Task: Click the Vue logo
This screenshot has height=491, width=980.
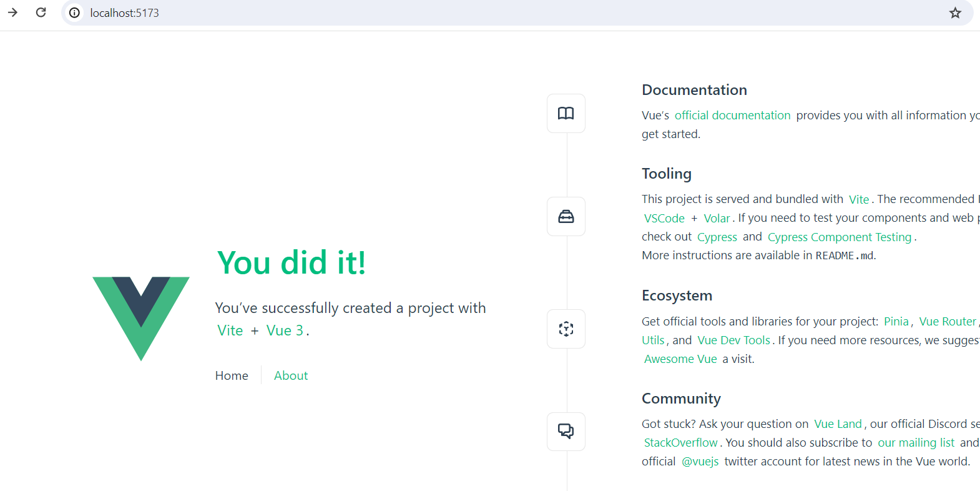Action: tap(141, 319)
